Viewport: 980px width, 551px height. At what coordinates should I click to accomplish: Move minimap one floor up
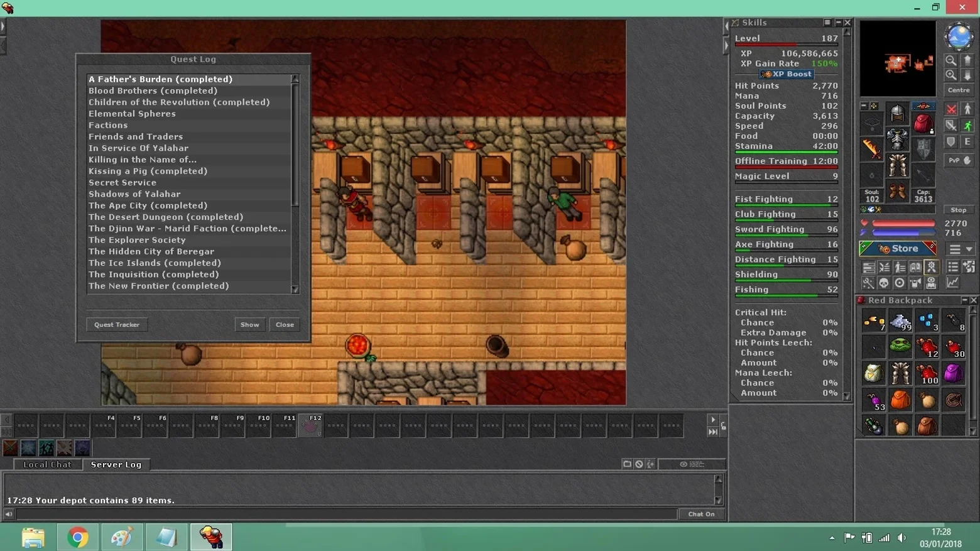967,60
